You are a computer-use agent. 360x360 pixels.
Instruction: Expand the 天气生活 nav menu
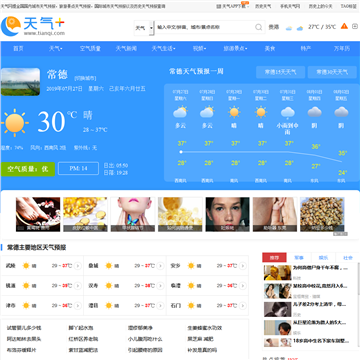coord(163,49)
